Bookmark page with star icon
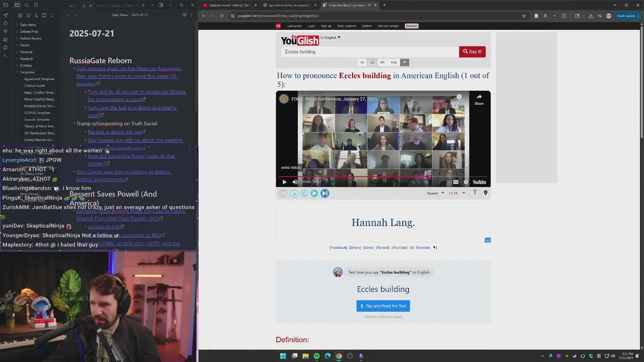 [x=524, y=16]
